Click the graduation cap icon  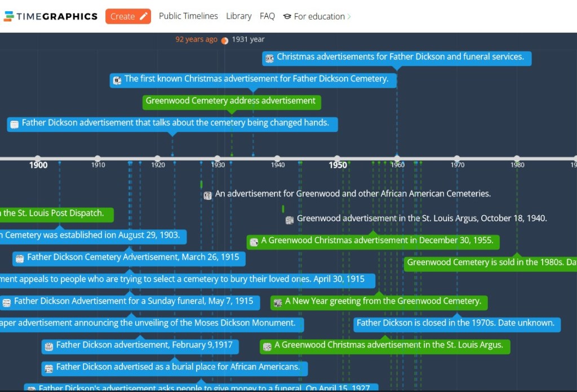(x=287, y=17)
